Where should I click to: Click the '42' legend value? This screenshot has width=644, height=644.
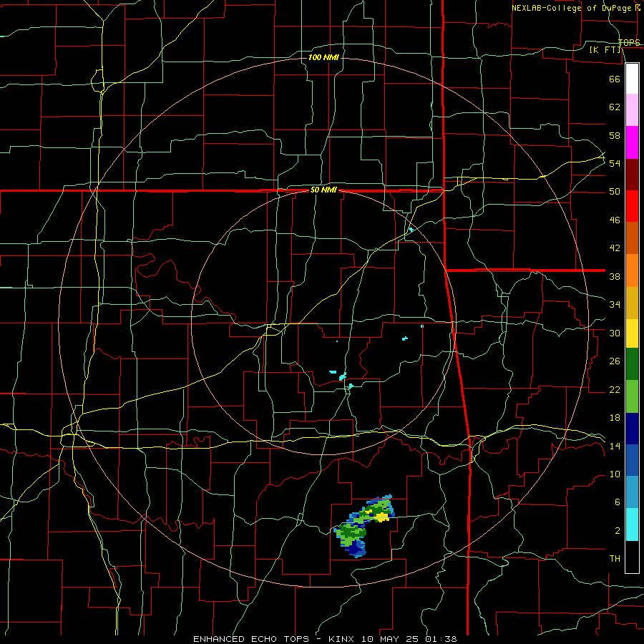coord(615,248)
